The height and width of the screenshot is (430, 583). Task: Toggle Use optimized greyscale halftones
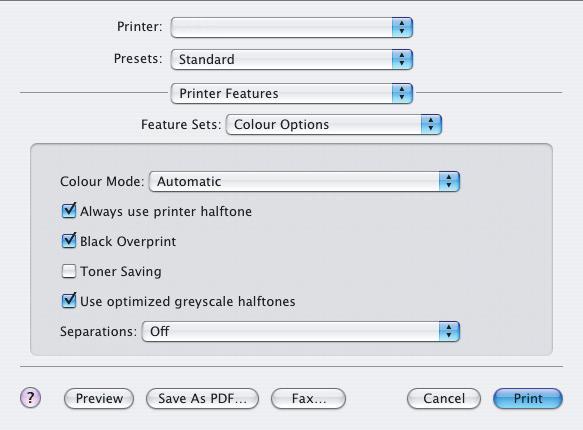pos(69,301)
